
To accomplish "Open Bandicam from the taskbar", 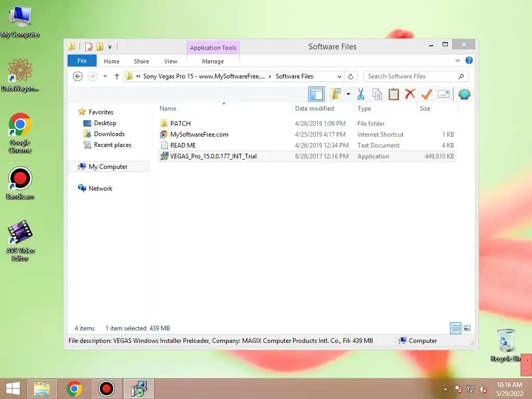I will (106, 389).
